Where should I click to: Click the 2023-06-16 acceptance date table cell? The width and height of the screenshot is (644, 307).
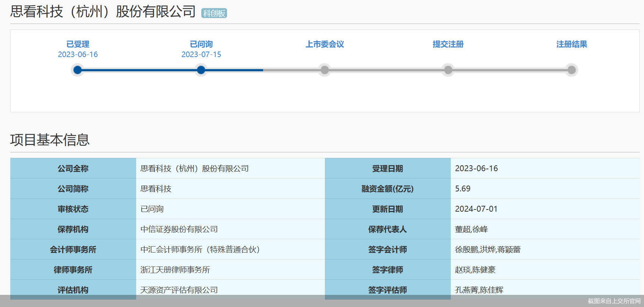545,168
